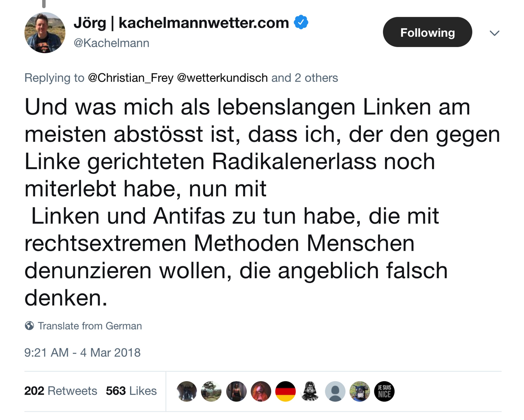Expand "and 2 others" reply recipients

(305, 78)
